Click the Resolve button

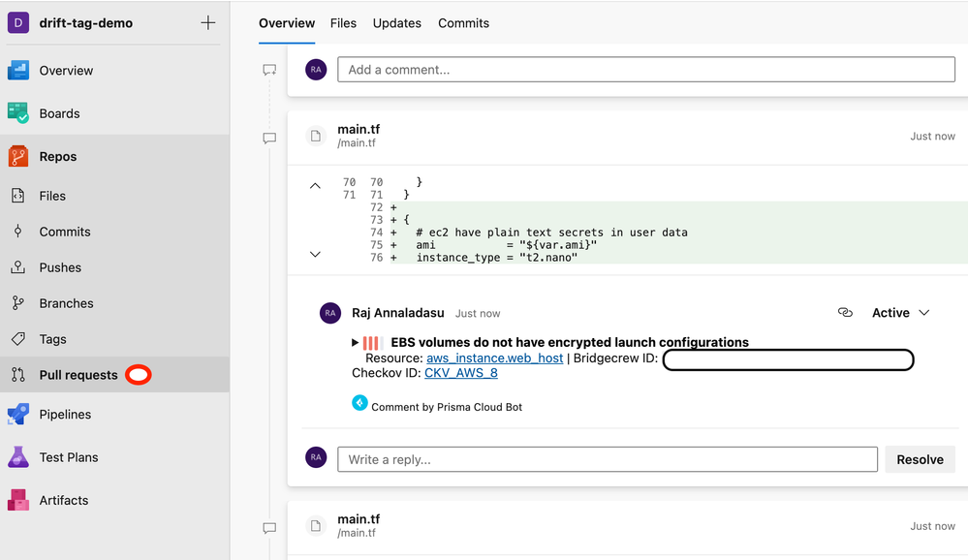pos(920,459)
